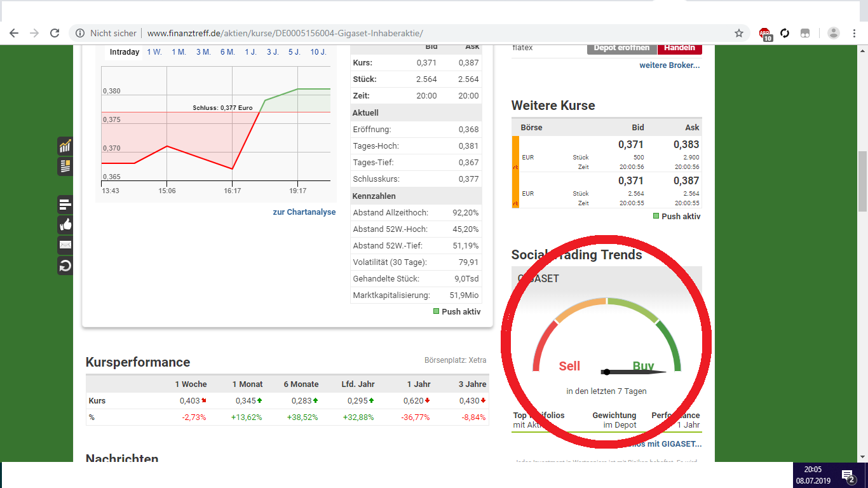868x488 pixels.
Task: Click the 'Marktkapitalisierung:' row label
Action: coord(391,295)
